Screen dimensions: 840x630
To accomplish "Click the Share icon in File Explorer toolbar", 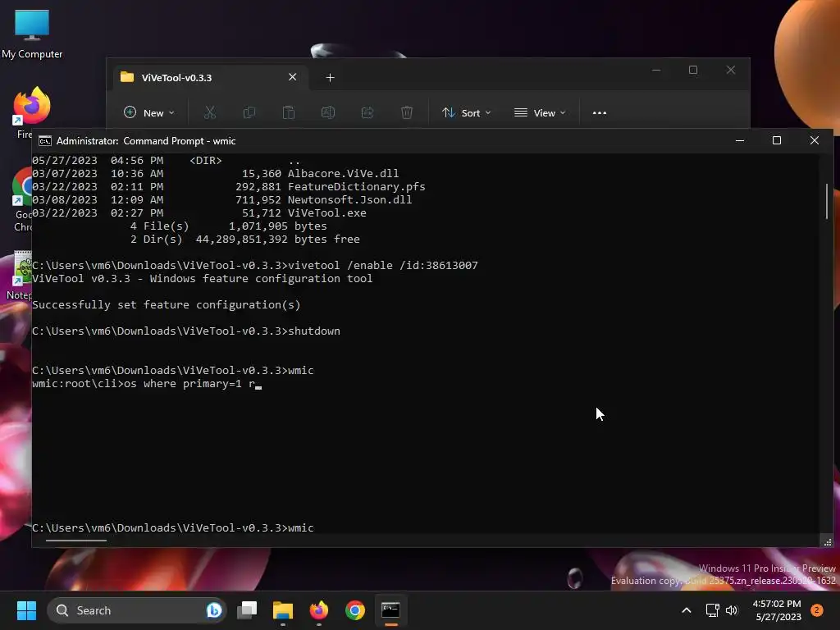I will (x=367, y=112).
